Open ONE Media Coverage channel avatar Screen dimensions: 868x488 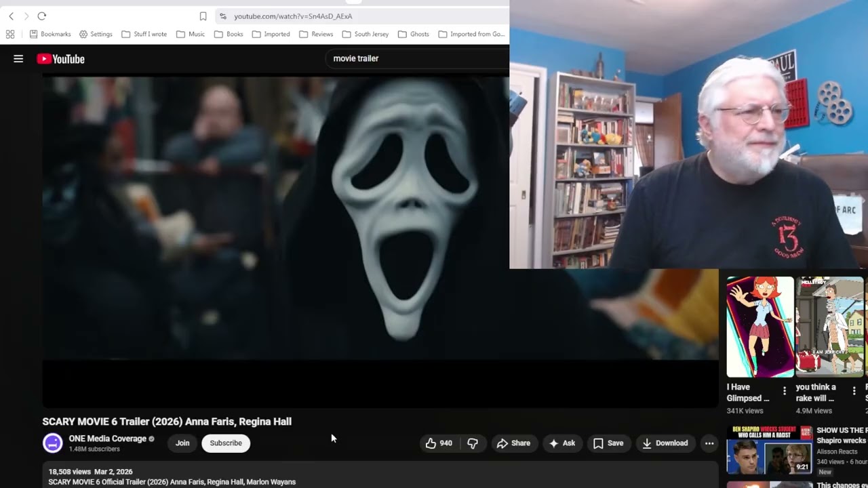52,443
